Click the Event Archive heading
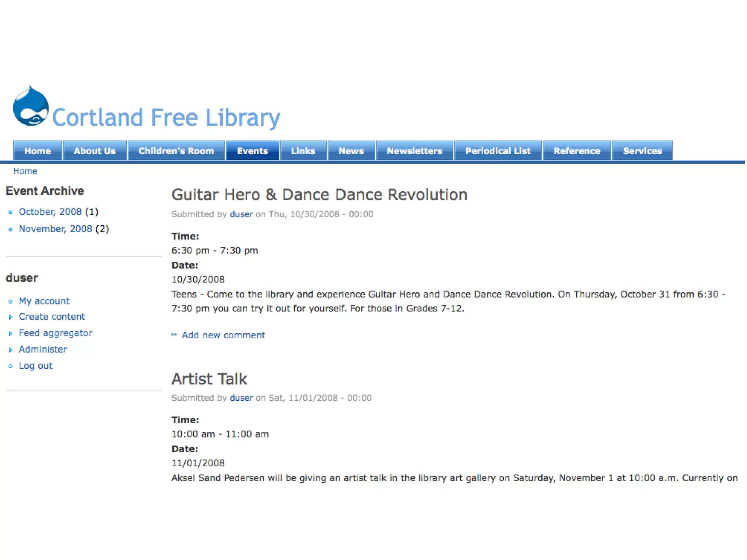 [x=45, y=191]
